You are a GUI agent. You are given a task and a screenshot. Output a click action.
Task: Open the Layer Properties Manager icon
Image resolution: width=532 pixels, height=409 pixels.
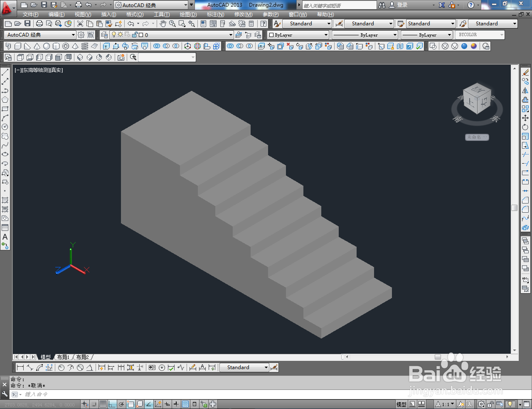tap(104, 35)
